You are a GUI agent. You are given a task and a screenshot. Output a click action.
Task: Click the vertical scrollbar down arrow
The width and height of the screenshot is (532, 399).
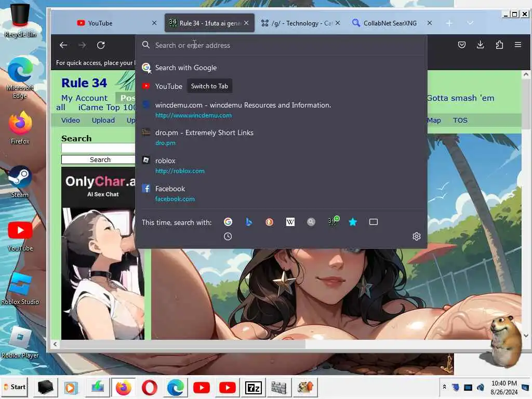pos(526,336)
